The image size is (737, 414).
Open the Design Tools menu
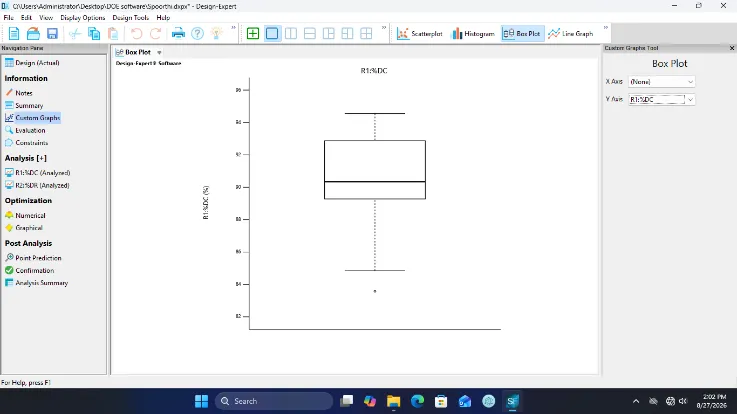(131, 18)
